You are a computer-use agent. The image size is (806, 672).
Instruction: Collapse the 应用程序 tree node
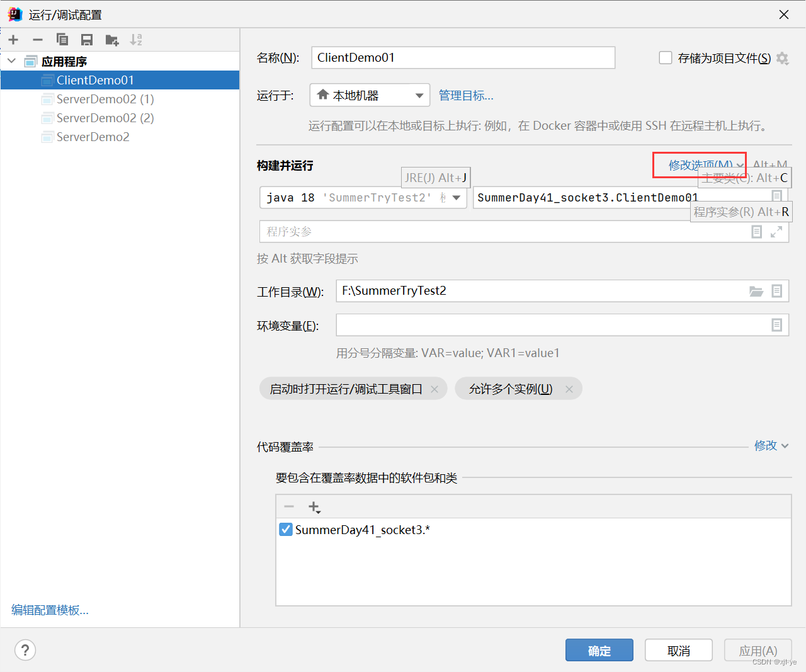[x=12, y=61]
